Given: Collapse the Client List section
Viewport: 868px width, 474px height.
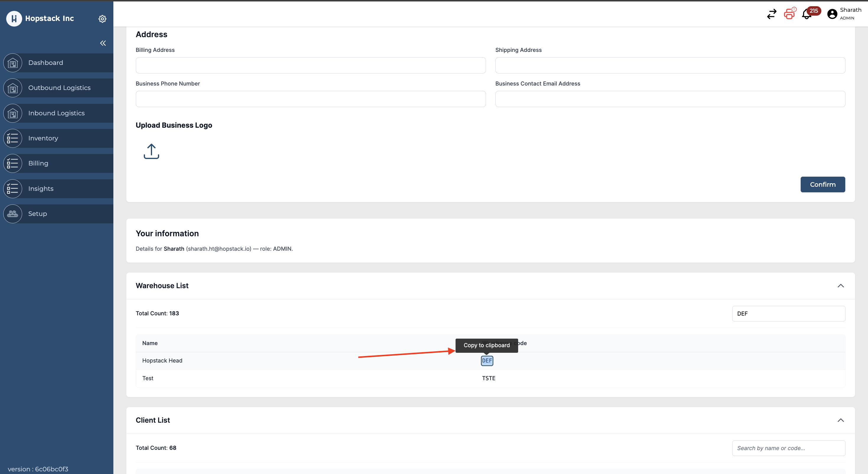Looking at the screenshot, I should [x=840, y=420].
